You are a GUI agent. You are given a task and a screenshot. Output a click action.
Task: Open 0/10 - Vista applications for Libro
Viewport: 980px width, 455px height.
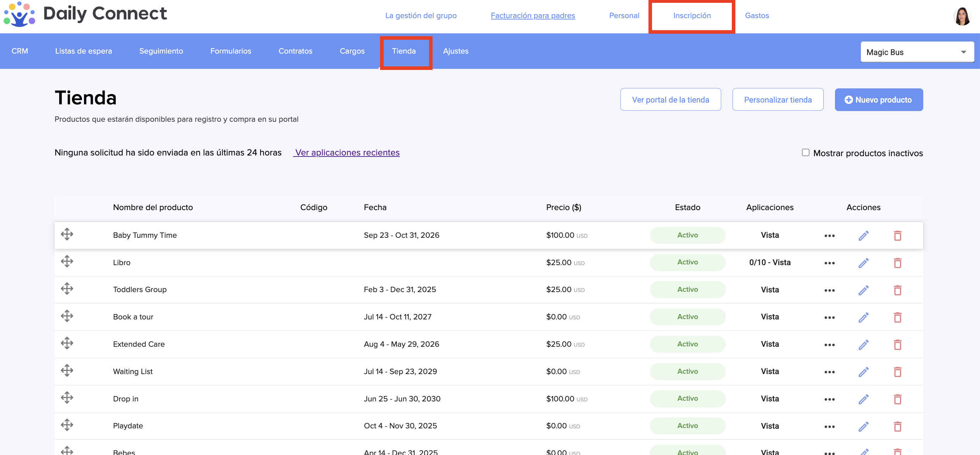770,263
